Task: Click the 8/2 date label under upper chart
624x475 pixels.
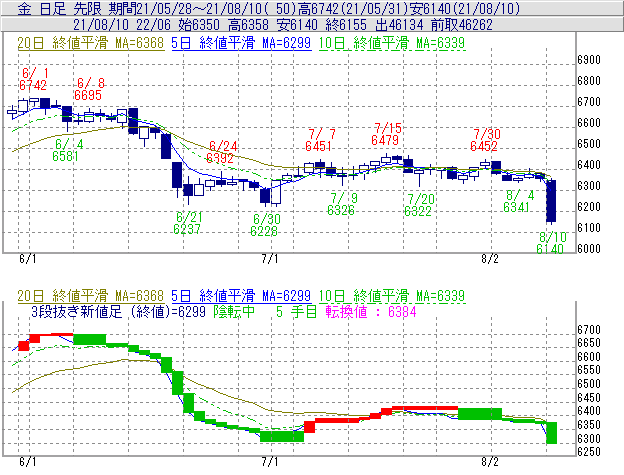Action: click(x=489, y=259)
